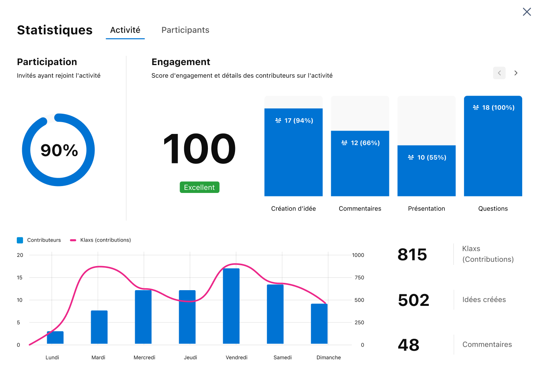Image resolution: width=539 pixels, height=392 pixels.
Task: Click the 'Mercredi' axis label
Action: pos(144,358)
